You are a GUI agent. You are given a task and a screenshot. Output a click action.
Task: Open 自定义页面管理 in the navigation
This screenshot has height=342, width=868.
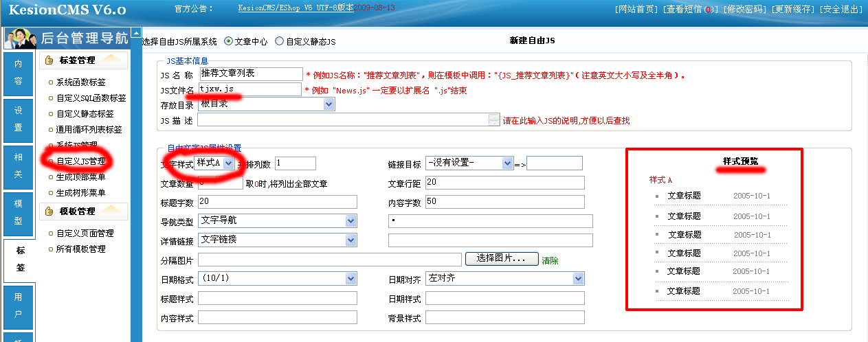tap(85, 233)
